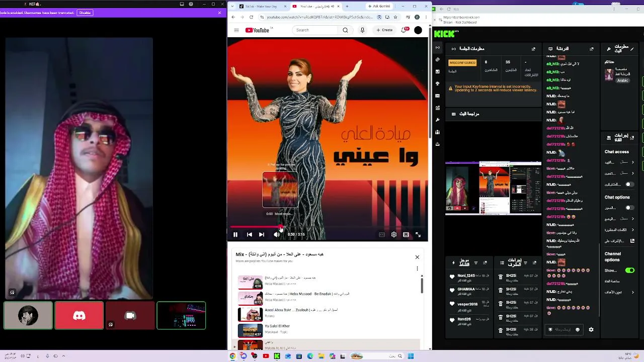
Task: Mute the YouTube video volume
Action: click(x=276, y=234)
